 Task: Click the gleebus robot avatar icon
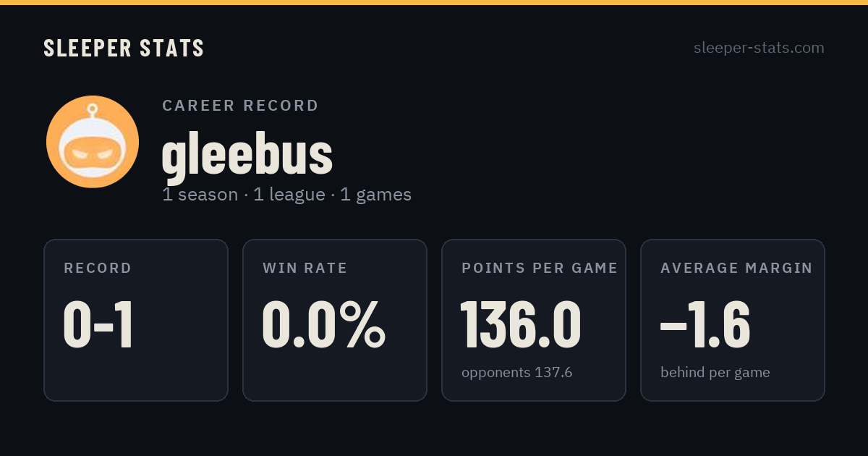point(93,142)
